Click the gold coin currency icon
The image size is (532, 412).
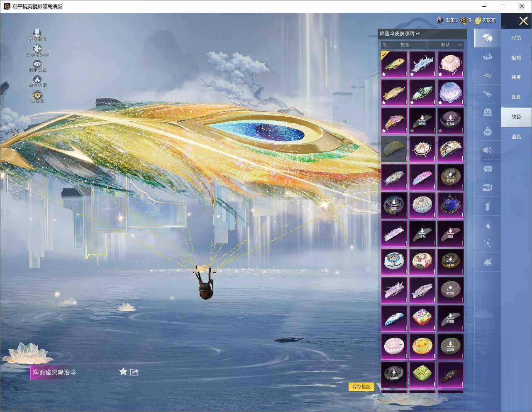tap(478, 20)
